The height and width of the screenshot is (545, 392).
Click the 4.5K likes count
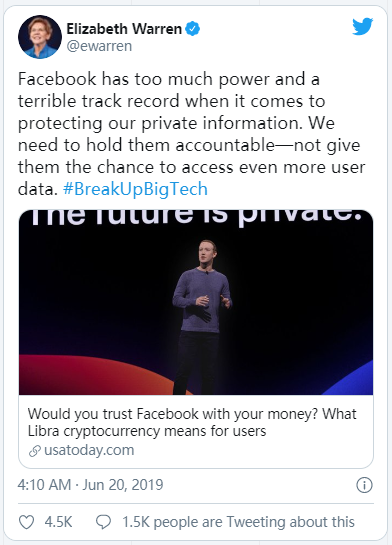(x=58, y=522)
